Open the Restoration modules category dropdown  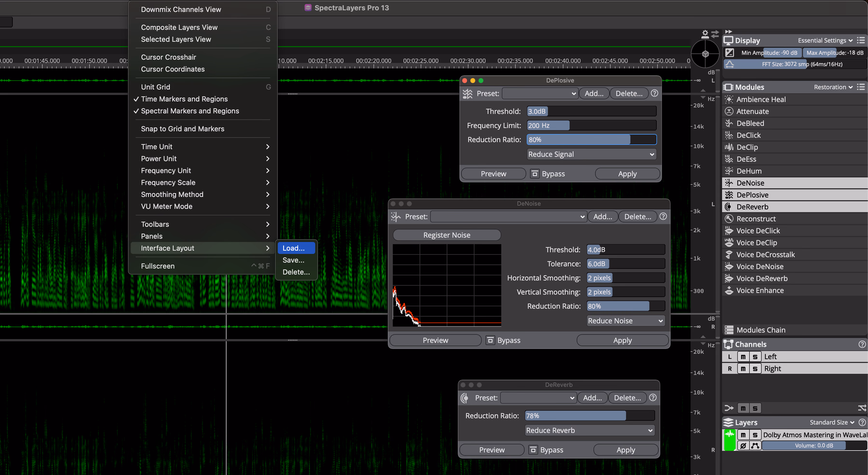833,87
